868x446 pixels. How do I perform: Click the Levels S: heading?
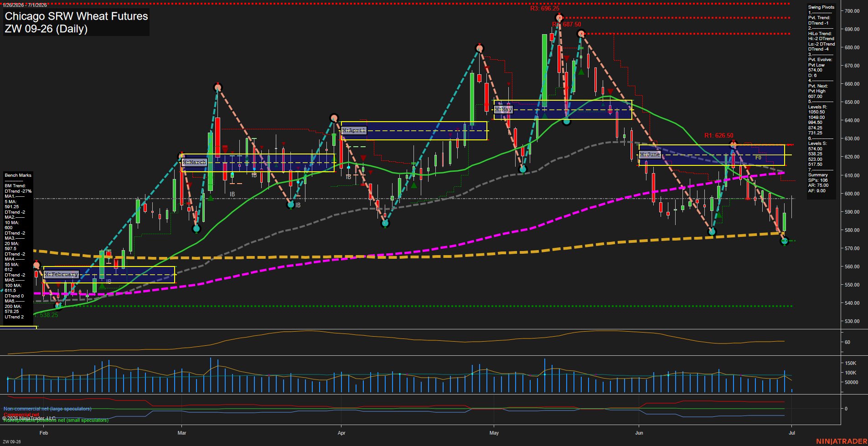[817, 144]
